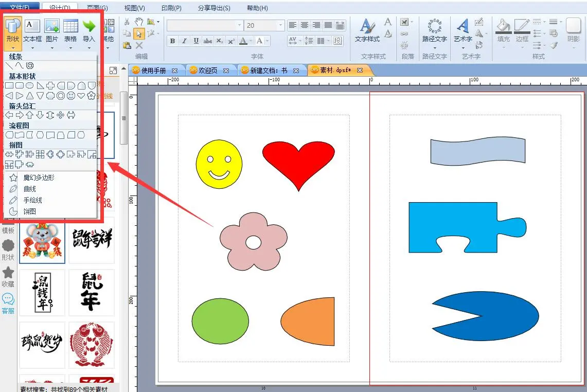Open the 视图(V) menu
The width and height of the screenshot is (587, 392).
135,8
